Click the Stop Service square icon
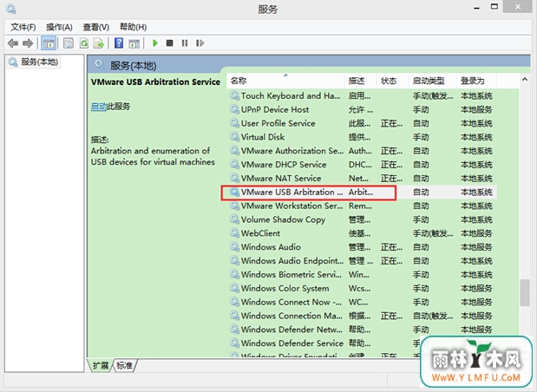 tap(169, 43)
